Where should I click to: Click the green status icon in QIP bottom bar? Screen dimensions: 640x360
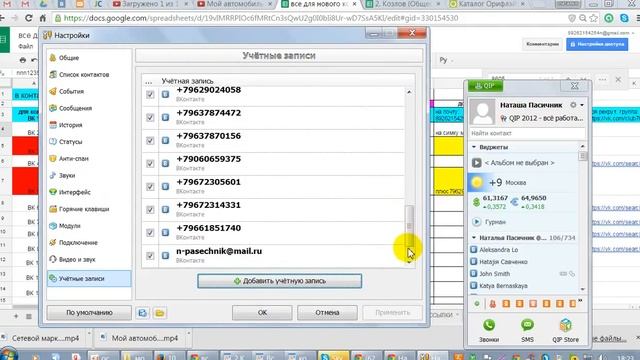point(477,304)
